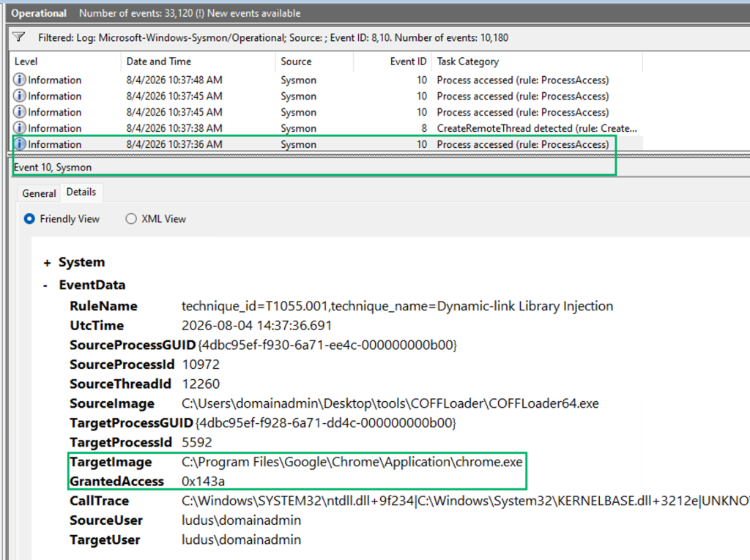Image resolution: width=750 pixels, height=560 pixels.
Task: Switch to the General tab
Action: coord(40,193)
